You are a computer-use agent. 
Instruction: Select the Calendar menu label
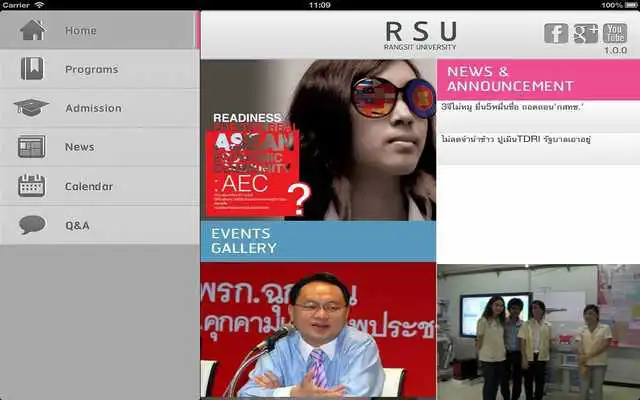[x=89, y=187]
